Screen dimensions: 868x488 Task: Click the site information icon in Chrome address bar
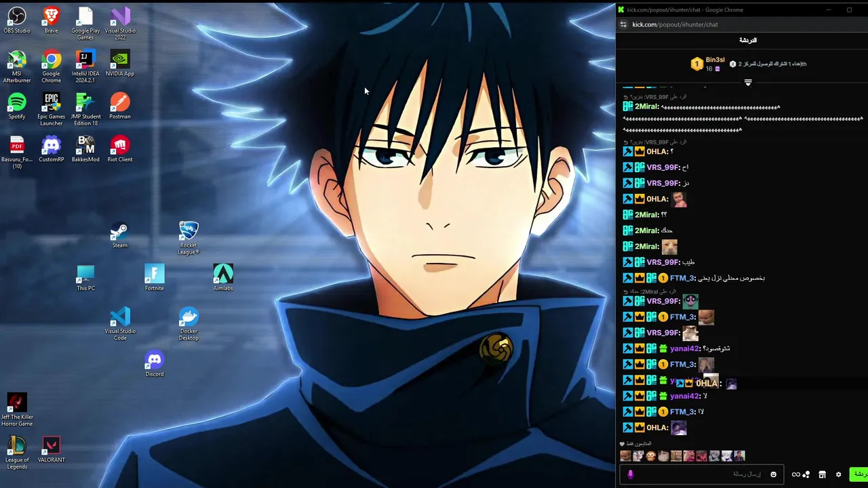coord(623,24)
